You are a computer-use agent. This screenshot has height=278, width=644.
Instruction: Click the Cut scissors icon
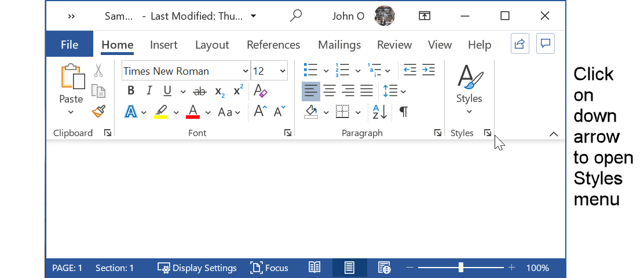click(x=98, y=71)
